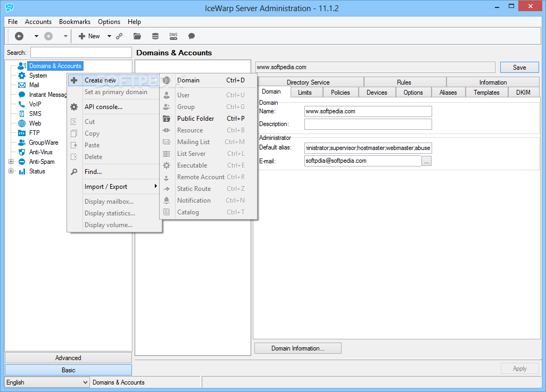
Task: Switch to Basic mode button
Action: [x=68, y=370]
